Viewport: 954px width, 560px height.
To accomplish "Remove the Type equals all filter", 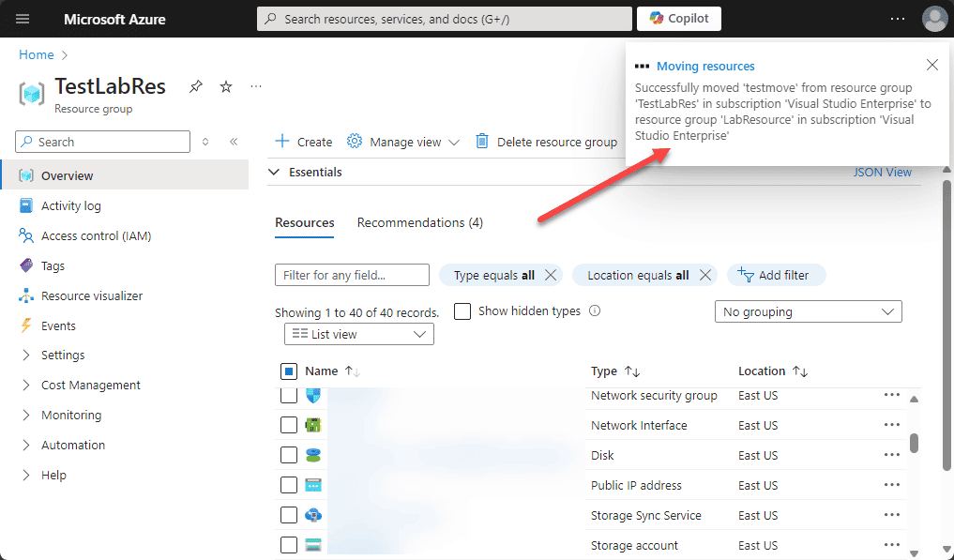I will click(x=551, y=275).
